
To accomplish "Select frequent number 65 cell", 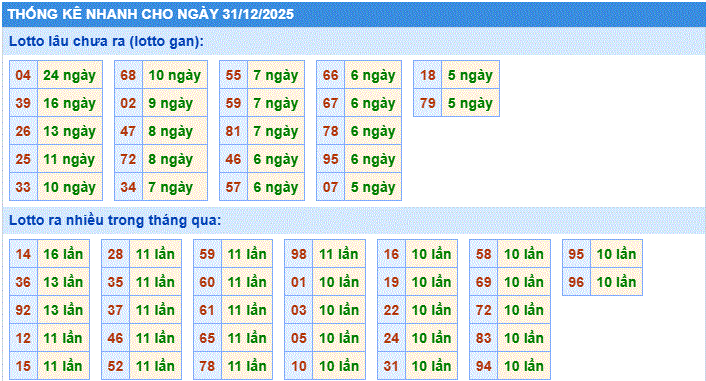I will pos(208,337).
